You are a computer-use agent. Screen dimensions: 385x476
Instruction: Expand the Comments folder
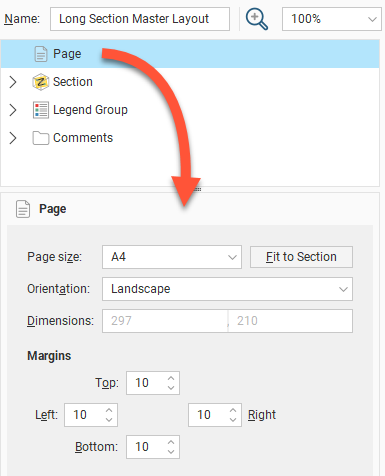pyautogui.click(x=13, y=138)
